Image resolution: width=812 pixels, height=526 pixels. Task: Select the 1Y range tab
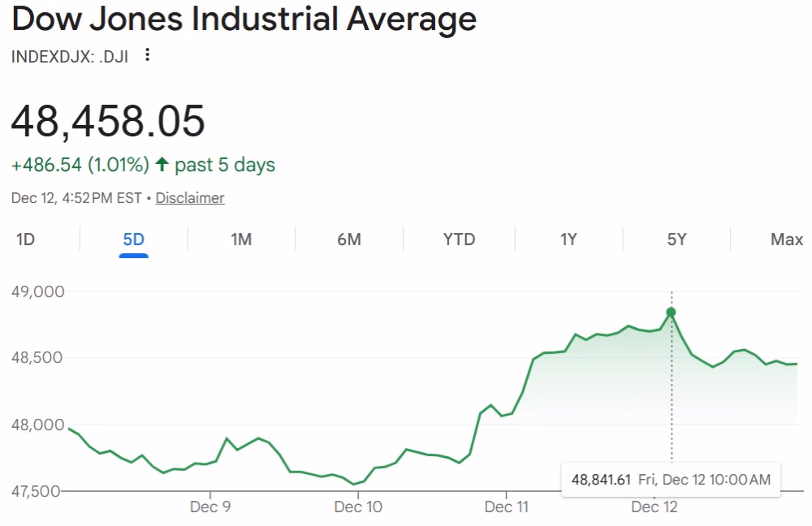[x=568, y=239]
